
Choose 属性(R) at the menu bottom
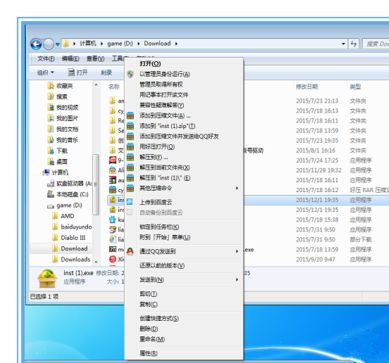coord(184,353)
